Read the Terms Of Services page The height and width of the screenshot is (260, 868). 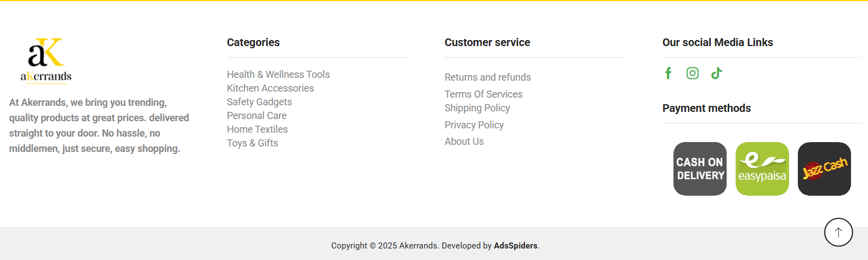point(483,94)
